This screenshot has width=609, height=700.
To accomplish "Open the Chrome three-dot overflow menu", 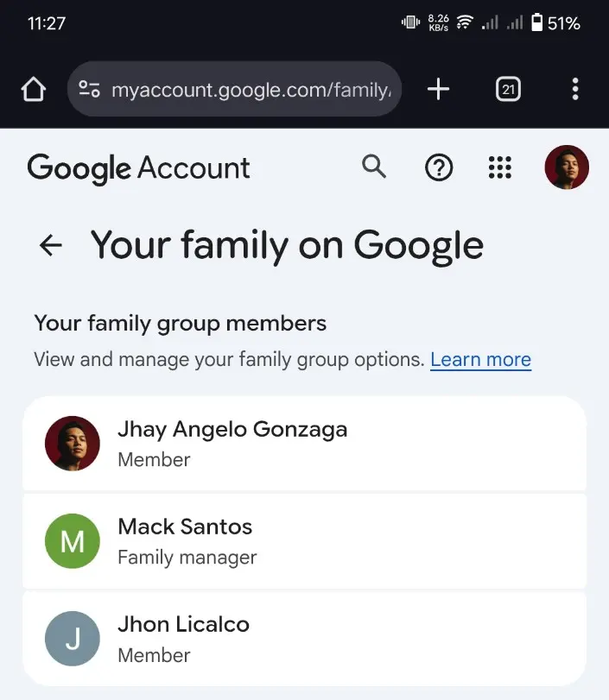I will (x=575, y=89).
